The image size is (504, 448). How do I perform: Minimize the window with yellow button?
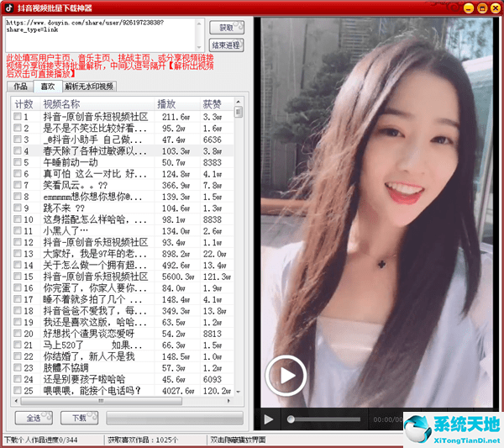coord(469,8)
